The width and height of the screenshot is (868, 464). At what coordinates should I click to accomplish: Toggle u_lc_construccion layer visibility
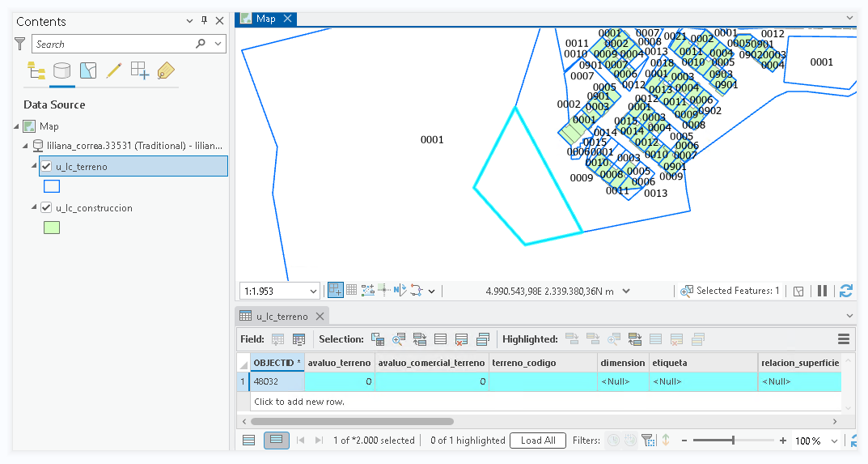pos(46,208)
